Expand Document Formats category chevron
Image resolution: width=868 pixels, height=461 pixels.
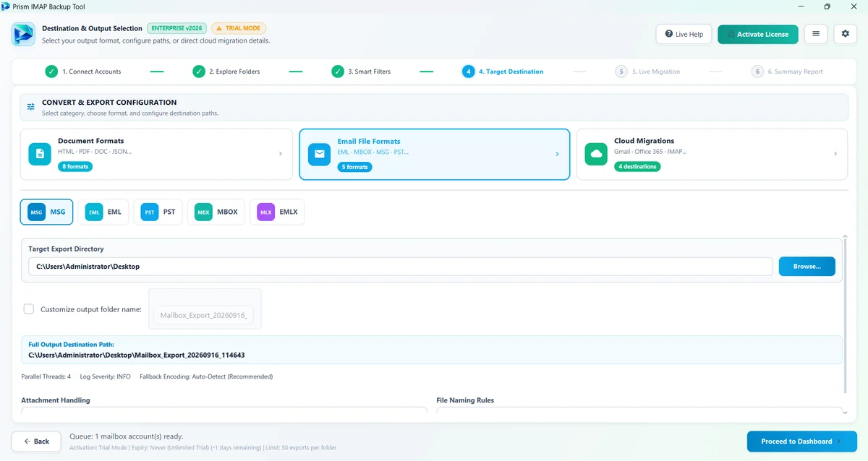[281, 154]
